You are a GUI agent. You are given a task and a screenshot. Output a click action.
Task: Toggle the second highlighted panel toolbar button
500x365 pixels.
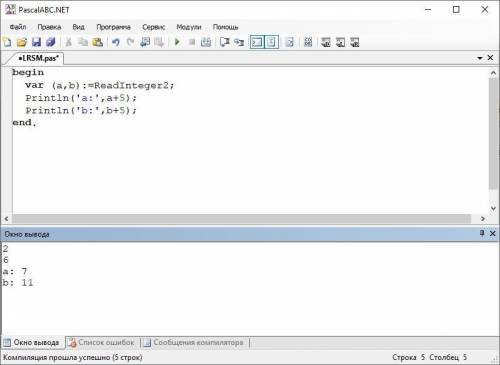[x=271, y=42]
